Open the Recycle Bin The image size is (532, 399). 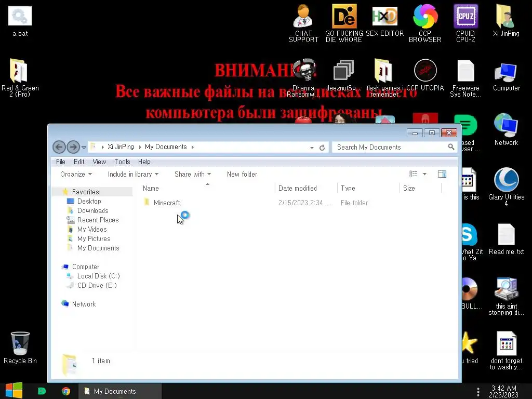(20, 348)
